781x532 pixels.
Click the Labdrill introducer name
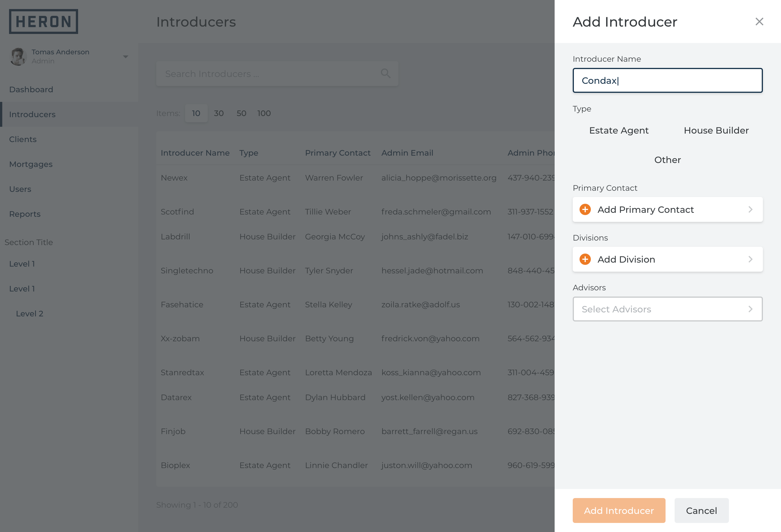coord(175,237)
